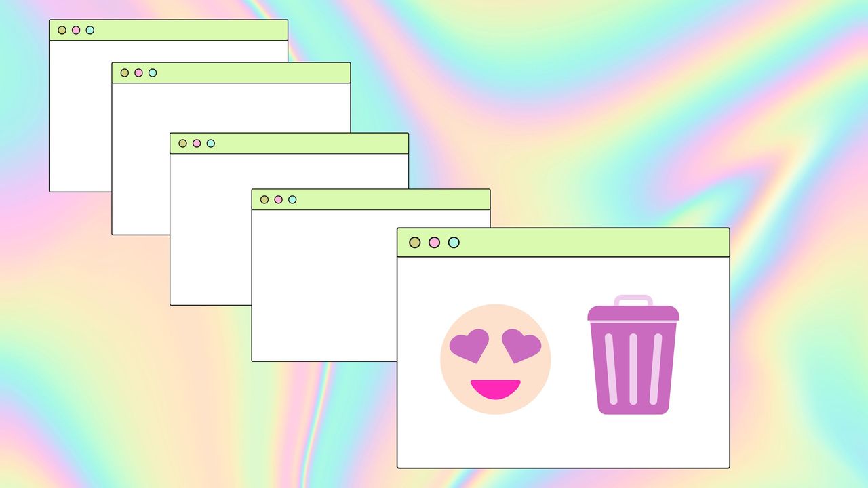Click the pink dot in the rearmost window
The width and height of the screenshot is (868, 488).
point(76,30)
